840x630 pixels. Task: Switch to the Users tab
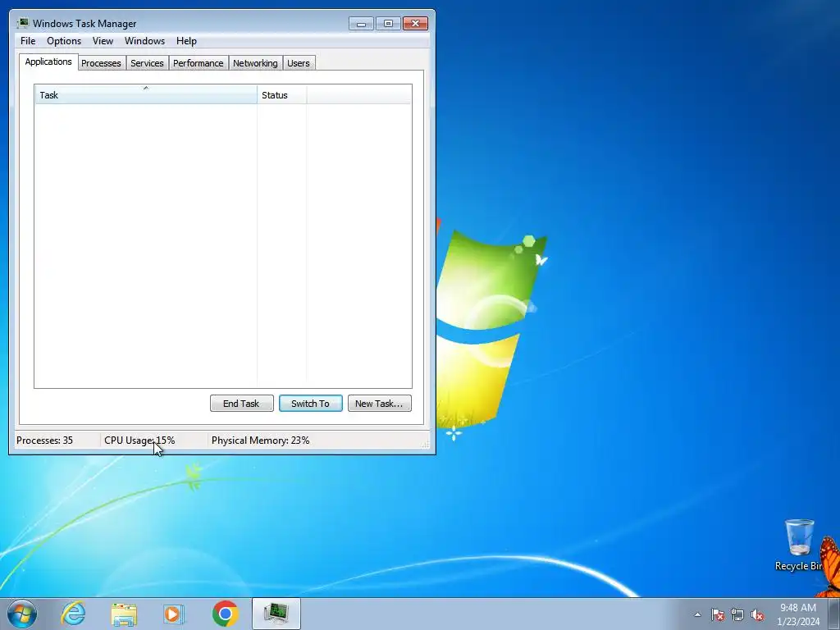click(299, 63)
